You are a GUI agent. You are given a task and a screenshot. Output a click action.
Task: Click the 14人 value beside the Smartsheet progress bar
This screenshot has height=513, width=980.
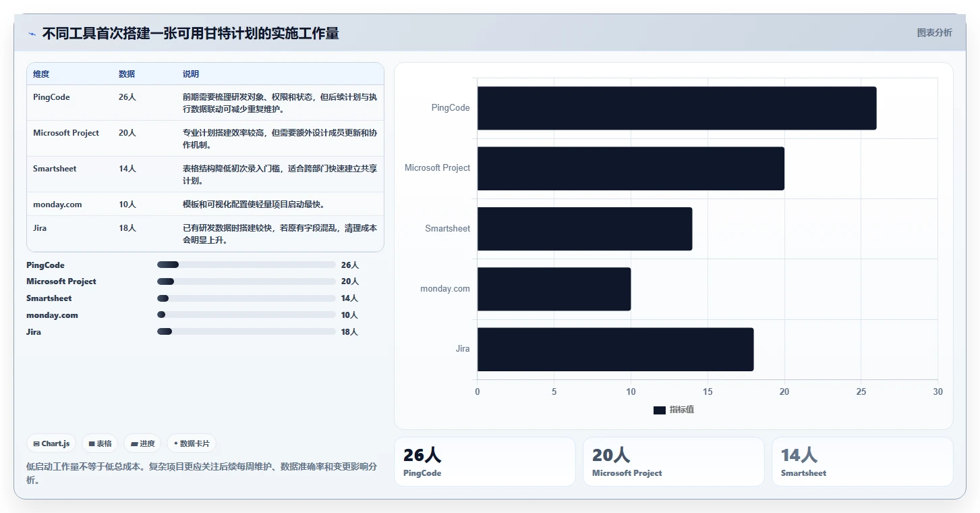[x=349, y=298]
